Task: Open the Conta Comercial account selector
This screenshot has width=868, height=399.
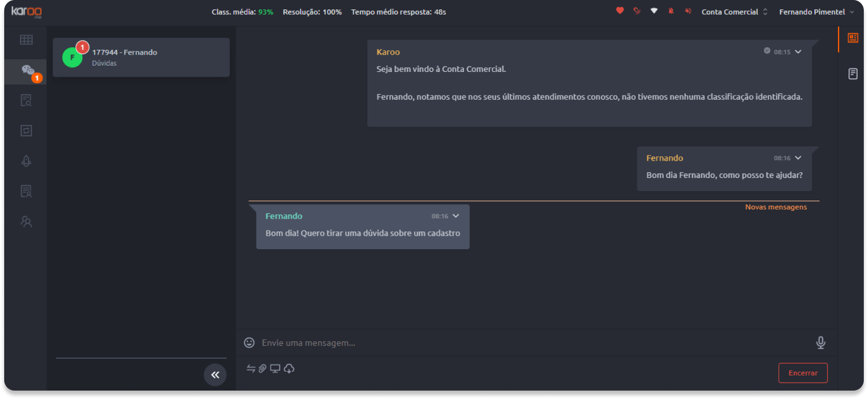Action: pos(735,12)
